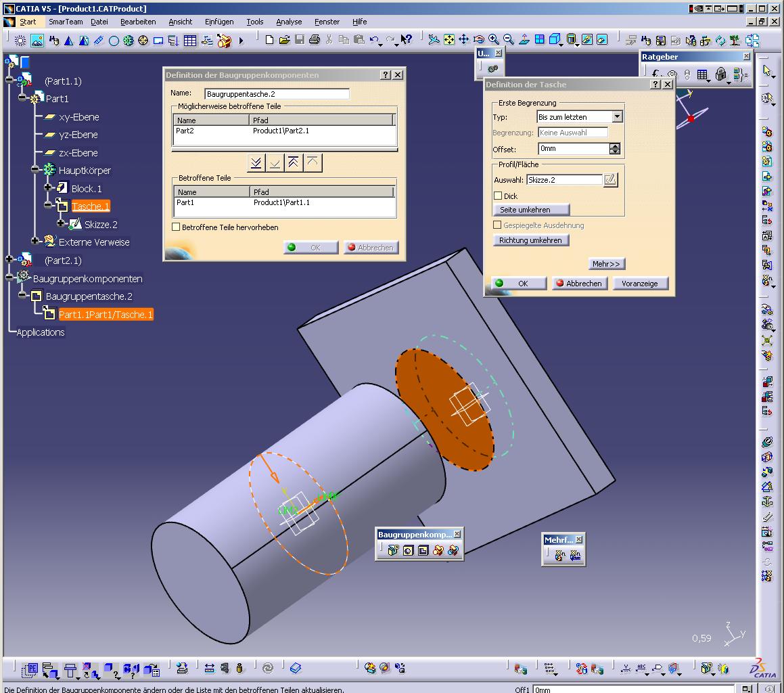Collapse the Baugruppenkomponenten tree node

coord(9,277)
